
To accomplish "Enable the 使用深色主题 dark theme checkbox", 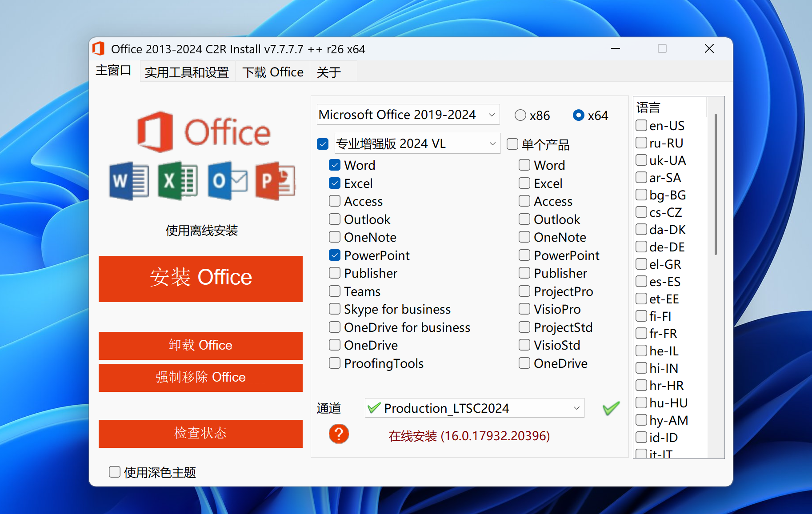I will (115, 472).
